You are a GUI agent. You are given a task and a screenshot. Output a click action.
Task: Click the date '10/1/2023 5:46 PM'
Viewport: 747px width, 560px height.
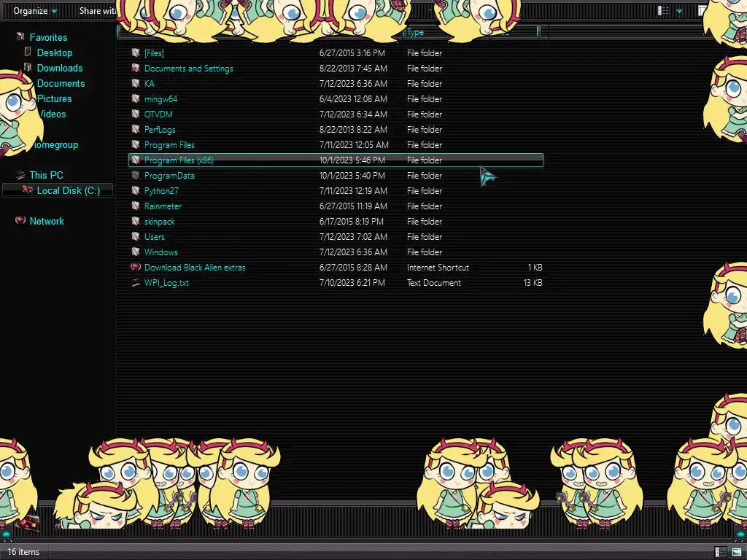(352, 160)
